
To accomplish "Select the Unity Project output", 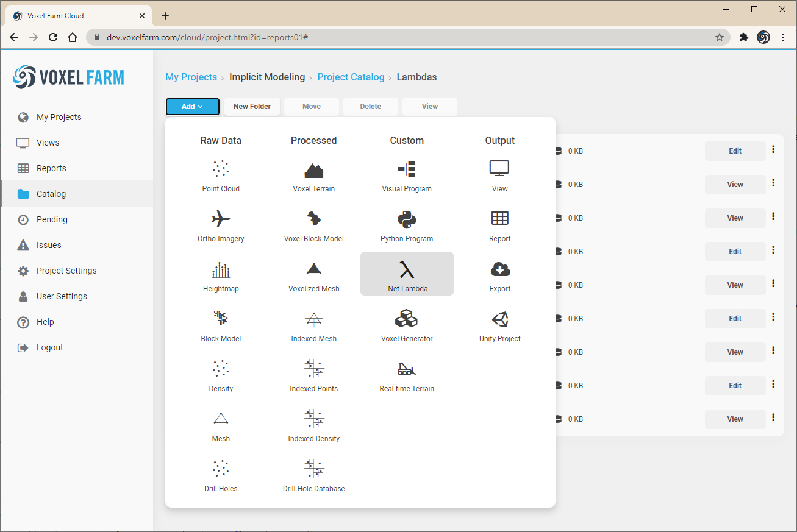I will (x=500, y=327).
